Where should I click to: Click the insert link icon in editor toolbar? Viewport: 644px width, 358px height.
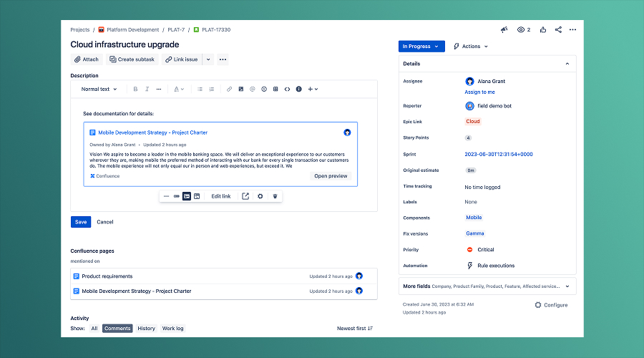(229, 89)
